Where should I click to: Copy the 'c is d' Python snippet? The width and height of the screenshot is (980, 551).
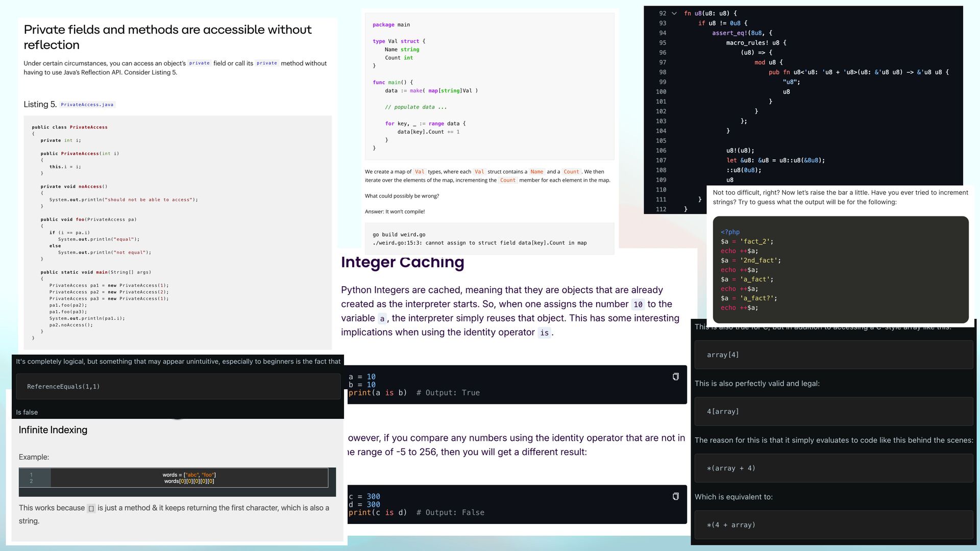675,496
